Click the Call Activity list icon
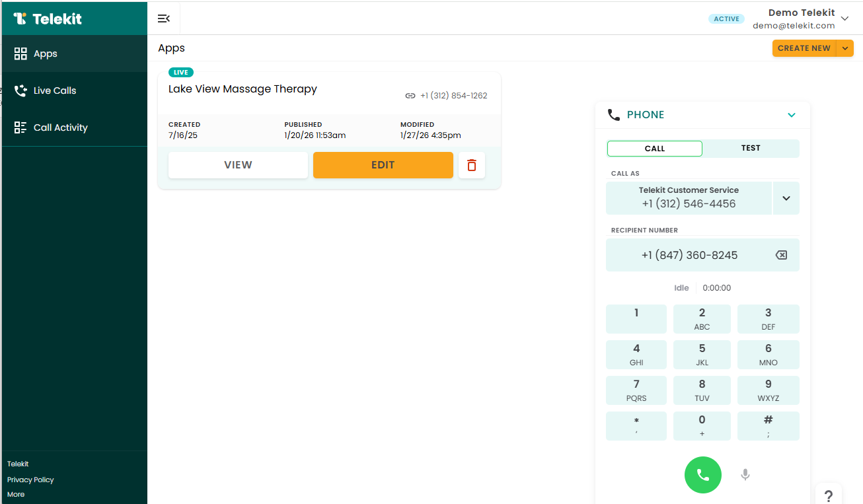863x504 pixels. click(x=20, y=127)
